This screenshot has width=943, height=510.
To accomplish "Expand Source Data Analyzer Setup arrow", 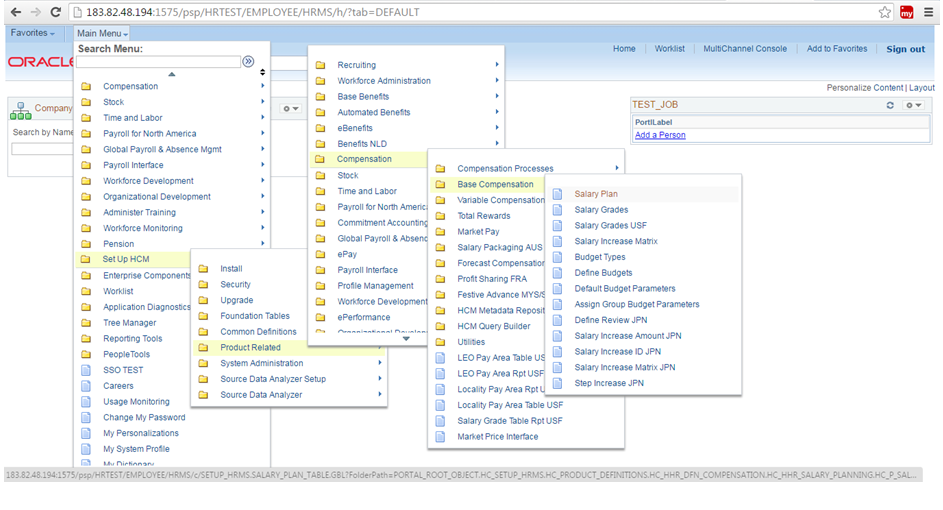I will pos(379,378).
